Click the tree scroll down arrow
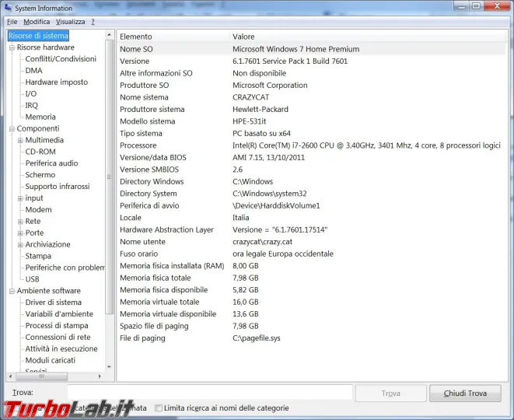The image size is (514, 420). (110, 367)
